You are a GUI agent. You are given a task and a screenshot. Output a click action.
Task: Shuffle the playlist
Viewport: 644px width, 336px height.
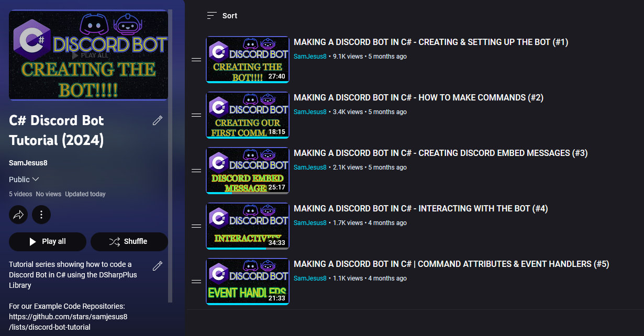[x=129, y=242]
